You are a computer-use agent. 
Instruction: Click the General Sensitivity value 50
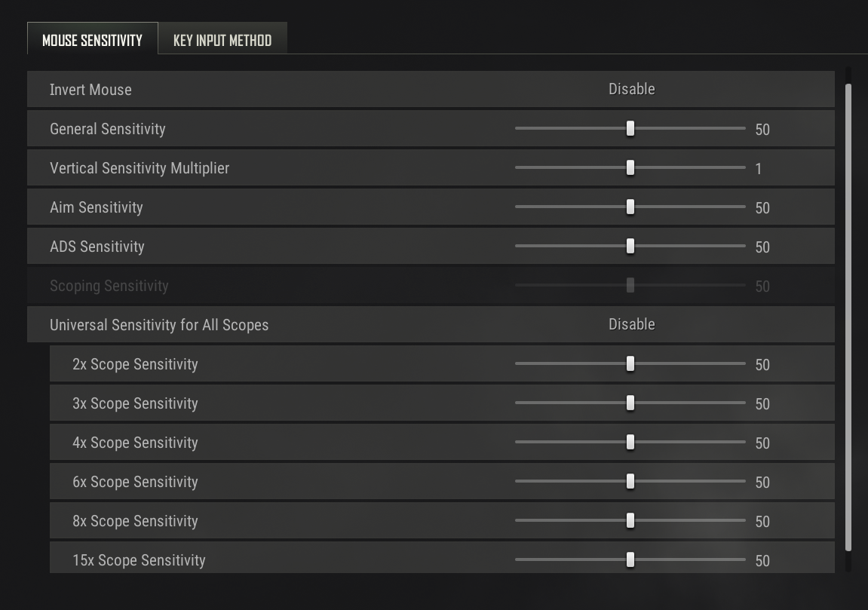click(x=762, y=130)
